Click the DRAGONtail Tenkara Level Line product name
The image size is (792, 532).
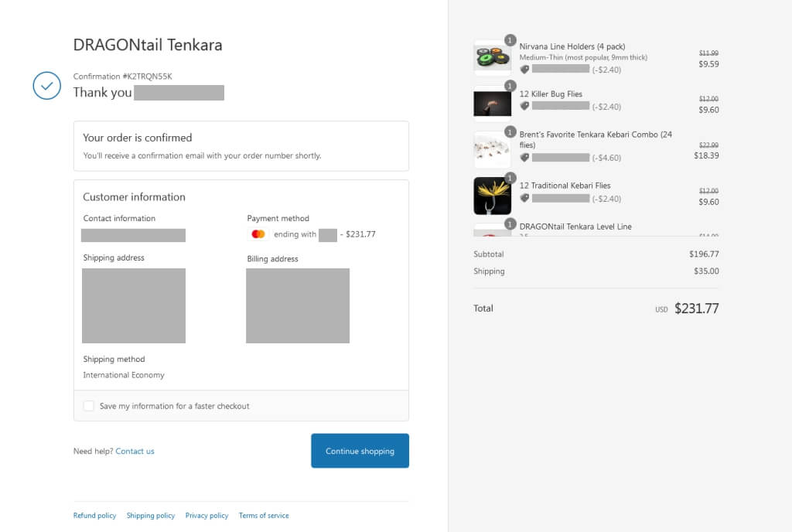click(x=575, y=227)
